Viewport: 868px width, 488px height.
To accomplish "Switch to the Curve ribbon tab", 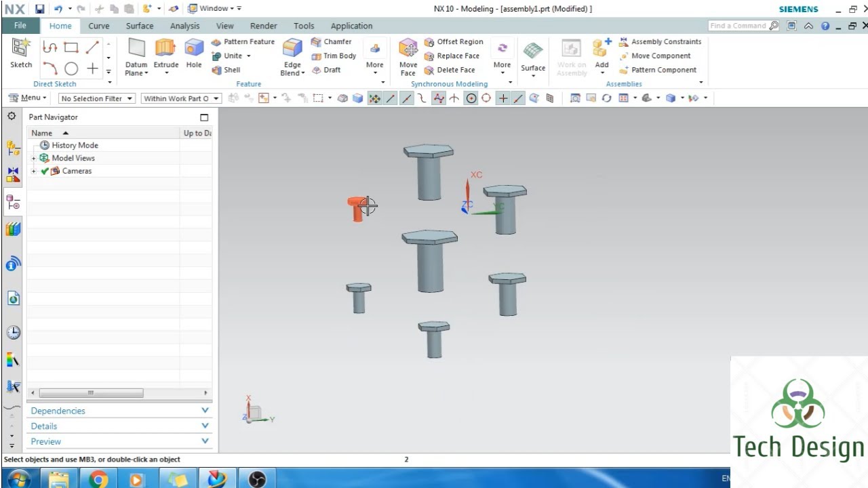I will coord(98,26).
